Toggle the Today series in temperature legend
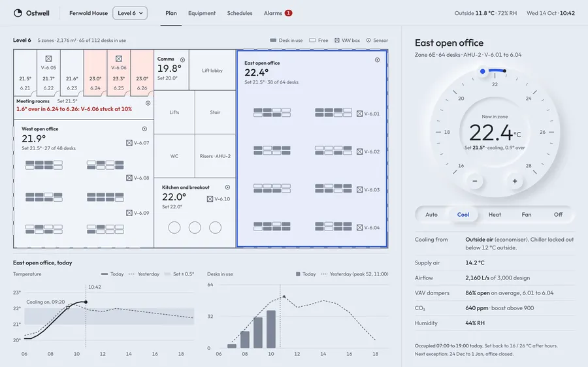The height and width of the screenshot is (367, 588). pyautogui.click(x=112, y=274)
